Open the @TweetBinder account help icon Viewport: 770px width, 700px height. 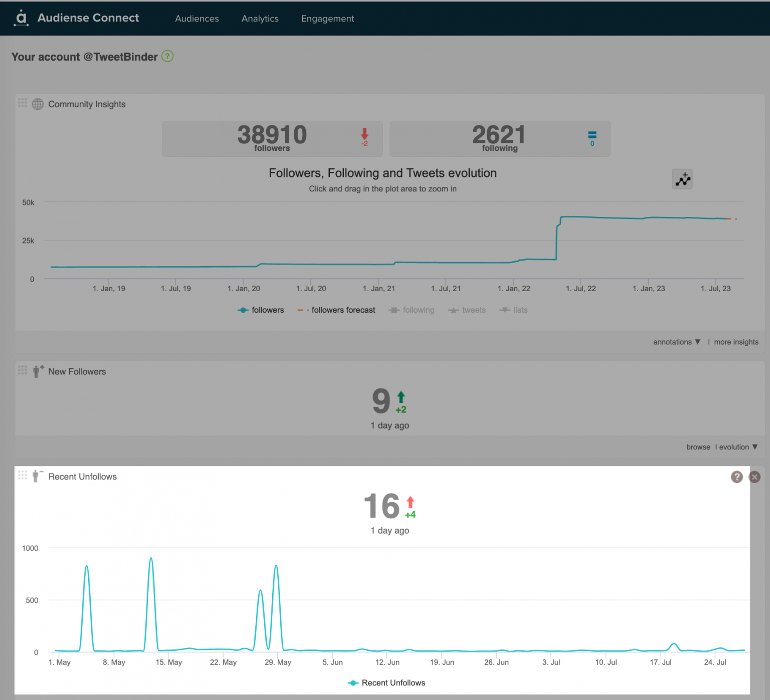tap(167, 56)
